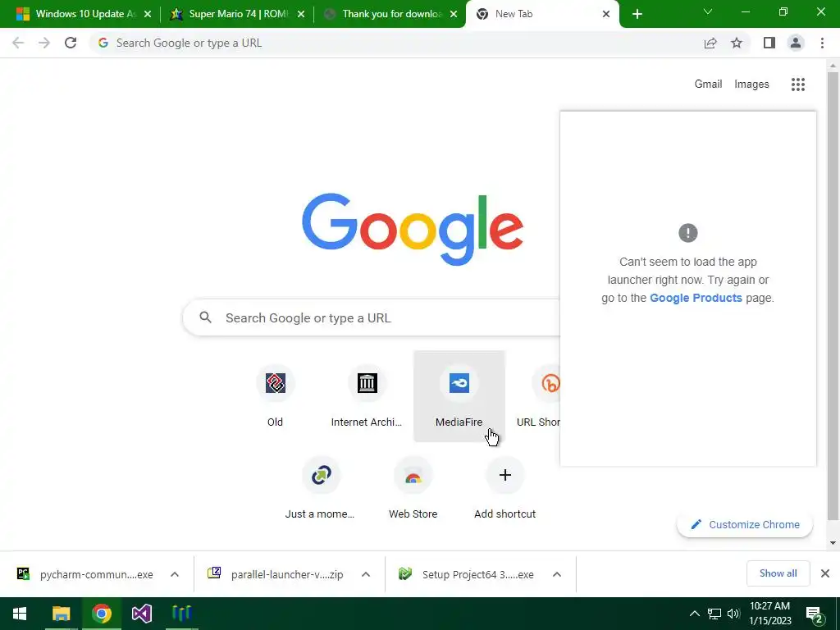Close the Super Mario 74 tab
Image resolution: width=840 pixels, height=630 pixels.
[300, 14]
